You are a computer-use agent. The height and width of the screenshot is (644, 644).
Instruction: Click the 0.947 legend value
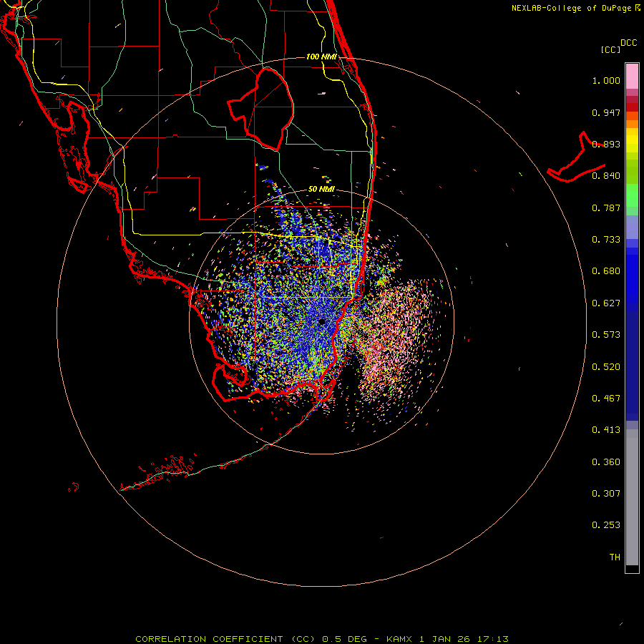[606, 112]
